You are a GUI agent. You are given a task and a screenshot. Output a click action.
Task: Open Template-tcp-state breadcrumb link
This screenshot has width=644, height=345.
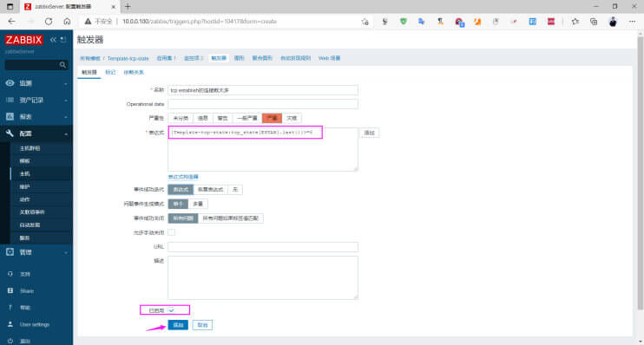click(128, 58)
